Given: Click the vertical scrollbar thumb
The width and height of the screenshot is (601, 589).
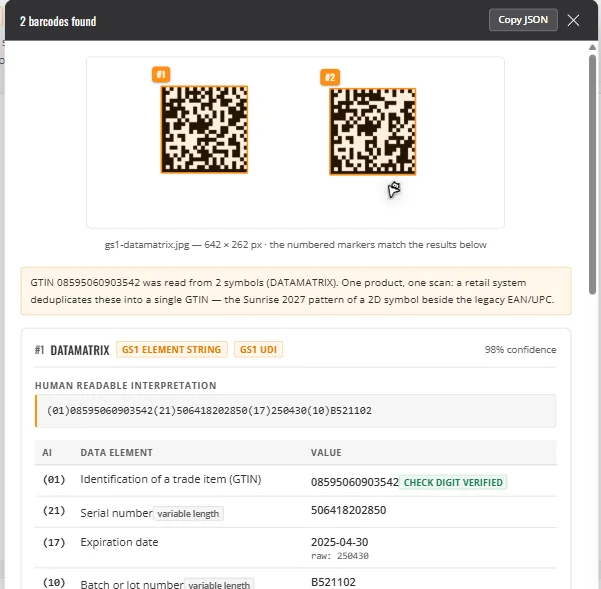Looking at the screenshot, I should tap(592, 174).
